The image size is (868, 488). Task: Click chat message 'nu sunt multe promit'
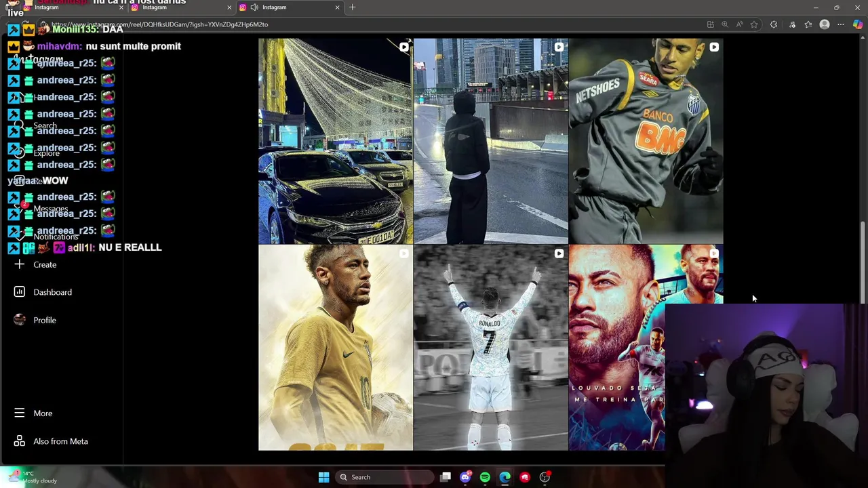(x=133, y=46)
